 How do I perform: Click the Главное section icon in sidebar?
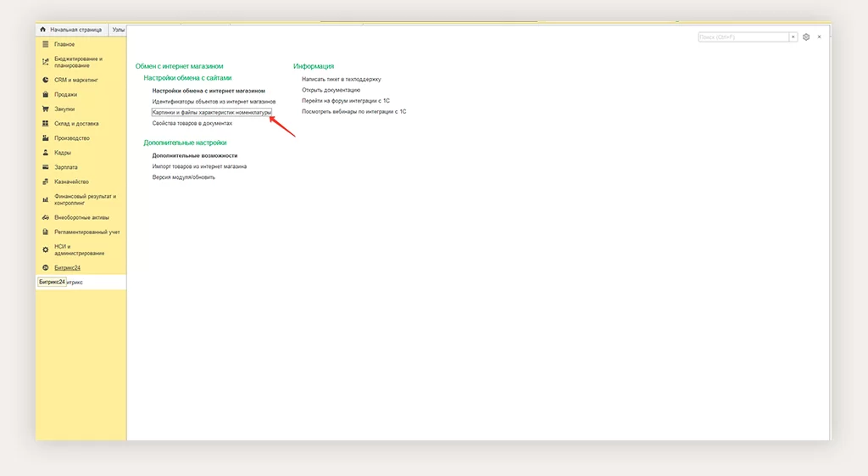tap(45, 44)
